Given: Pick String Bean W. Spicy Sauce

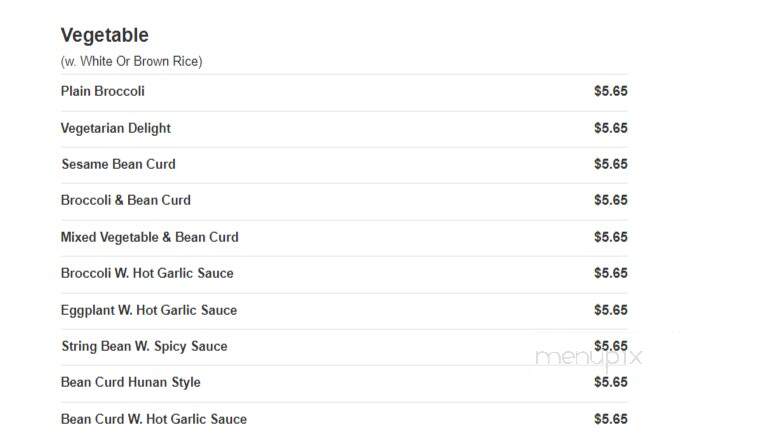Looking at the screenshot, I should tap(144, 346).
